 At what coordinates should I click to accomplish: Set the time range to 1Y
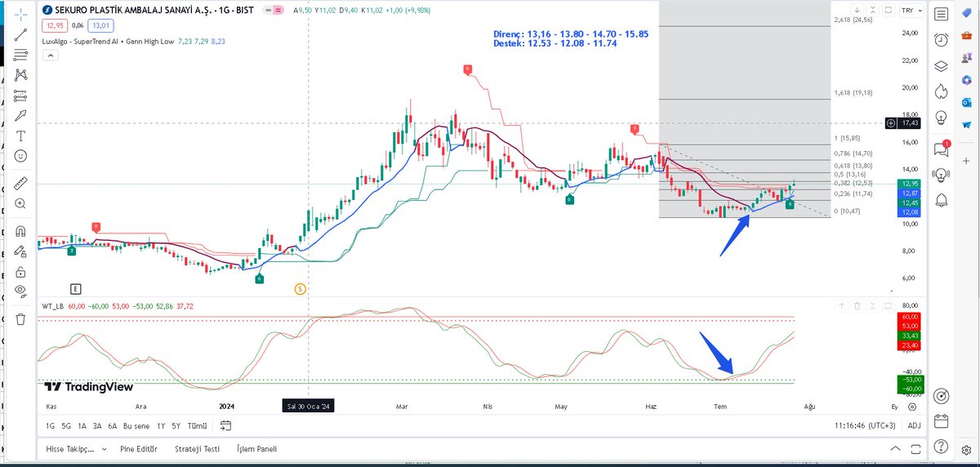[x=161, y=425]
